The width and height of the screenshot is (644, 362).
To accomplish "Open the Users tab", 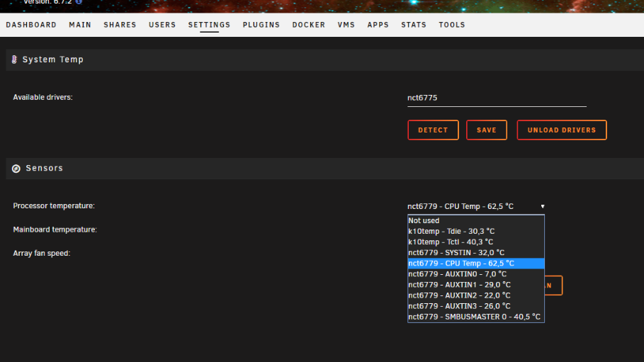I will point(162,25).
